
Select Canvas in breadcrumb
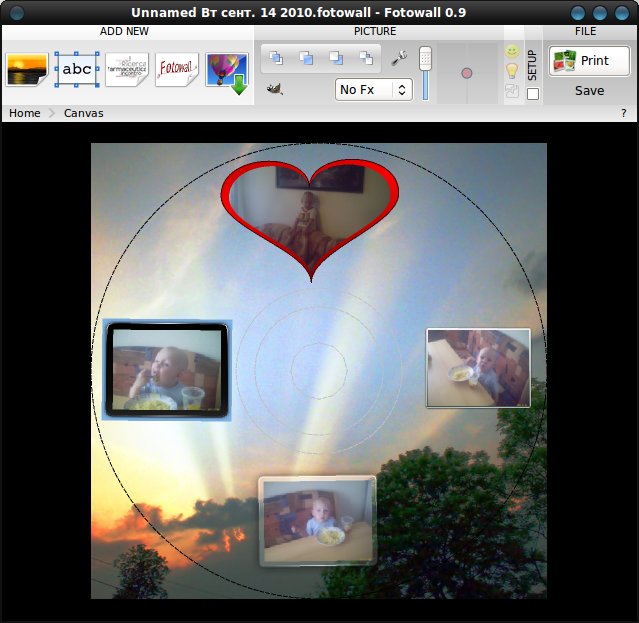tap(84, 113)
